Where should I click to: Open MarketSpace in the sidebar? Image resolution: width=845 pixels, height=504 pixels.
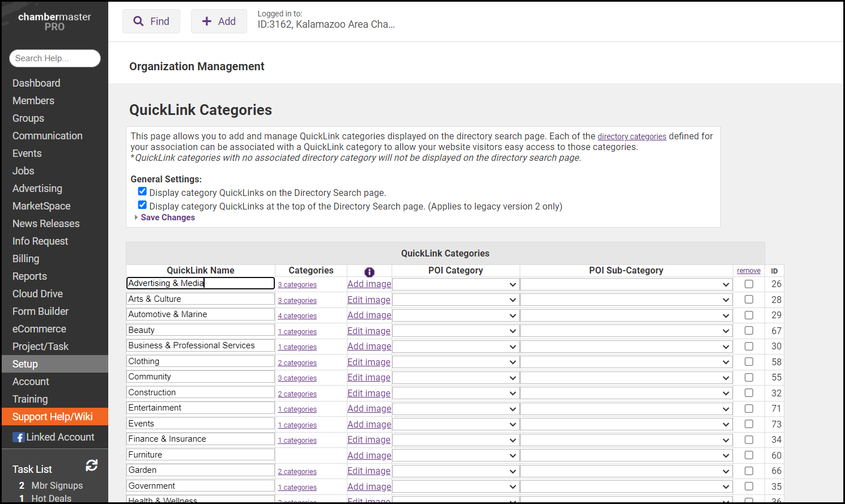(x=41, y=206)
